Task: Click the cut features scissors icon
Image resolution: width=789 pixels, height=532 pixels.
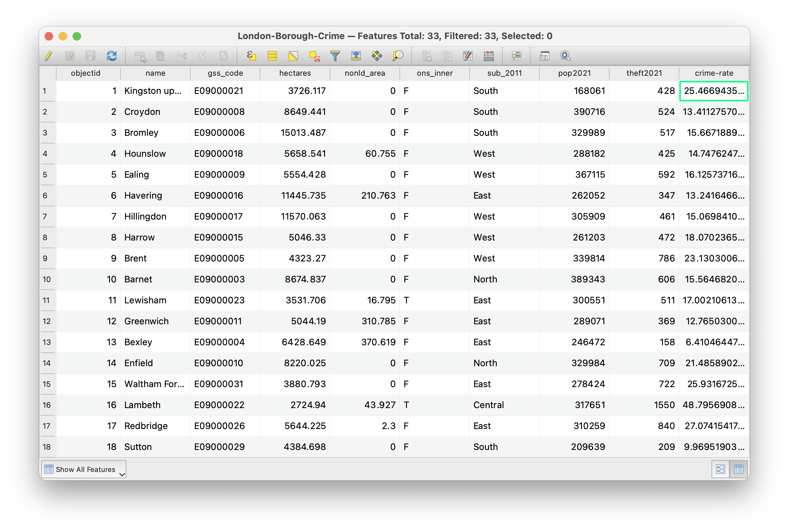Action: (182, 56)
